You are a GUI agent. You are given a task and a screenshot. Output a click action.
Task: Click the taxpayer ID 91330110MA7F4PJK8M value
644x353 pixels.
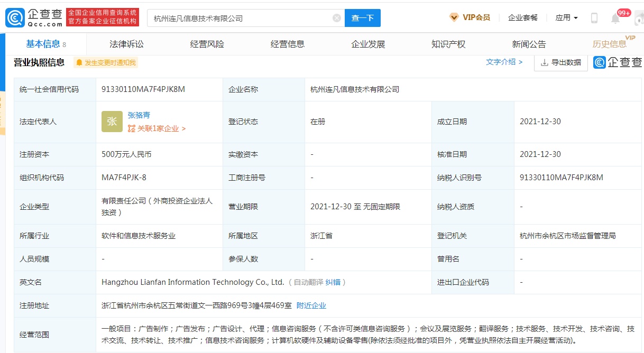click(x=562, y=178)
